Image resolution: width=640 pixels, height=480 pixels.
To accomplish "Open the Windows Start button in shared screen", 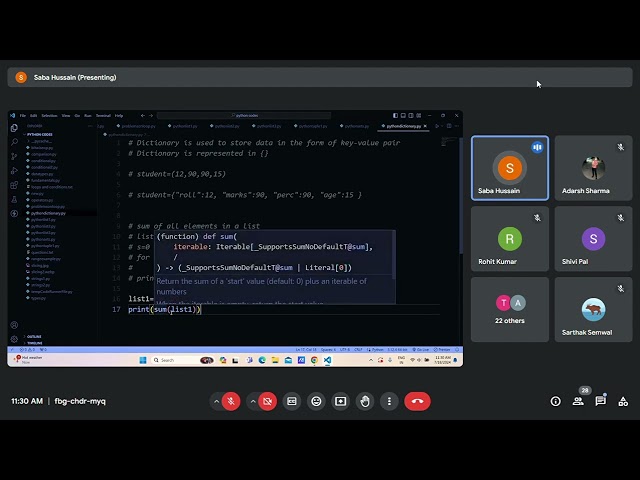I will (x=143, y=360).
